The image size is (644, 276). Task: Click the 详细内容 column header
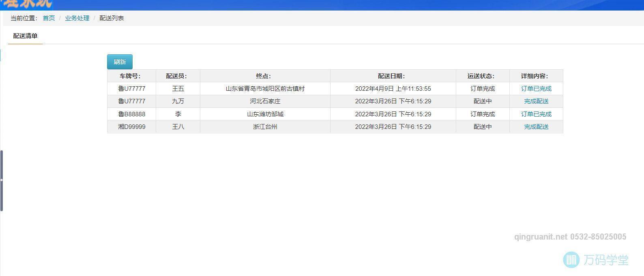(536, 76)
